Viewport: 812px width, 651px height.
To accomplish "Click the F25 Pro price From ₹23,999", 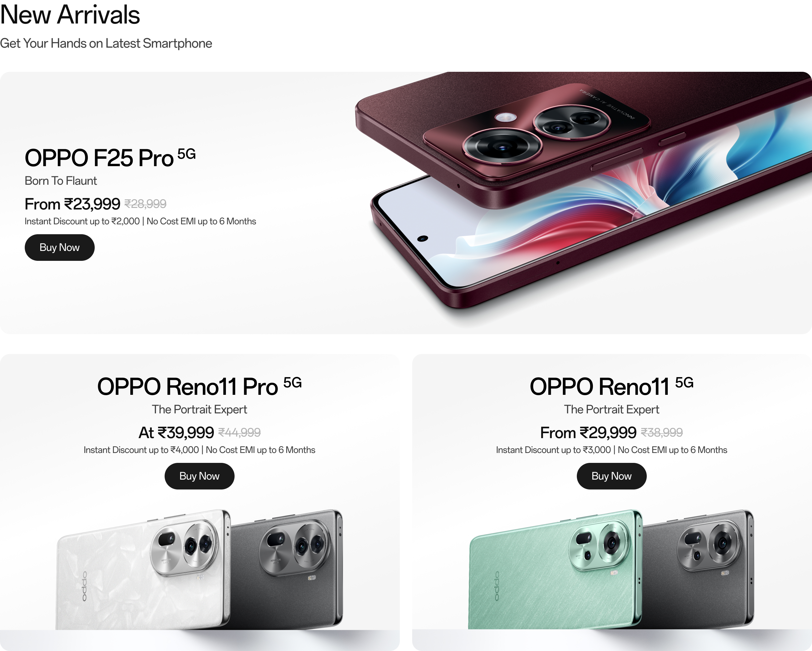I will point(72,204).
